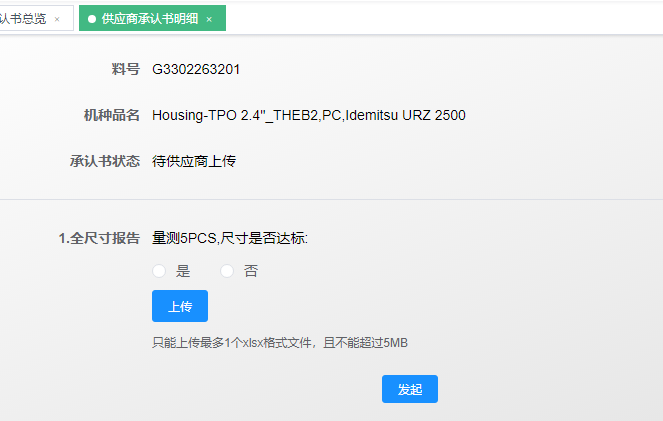Select the 供应商承认书明细 tab

(149, 19)
